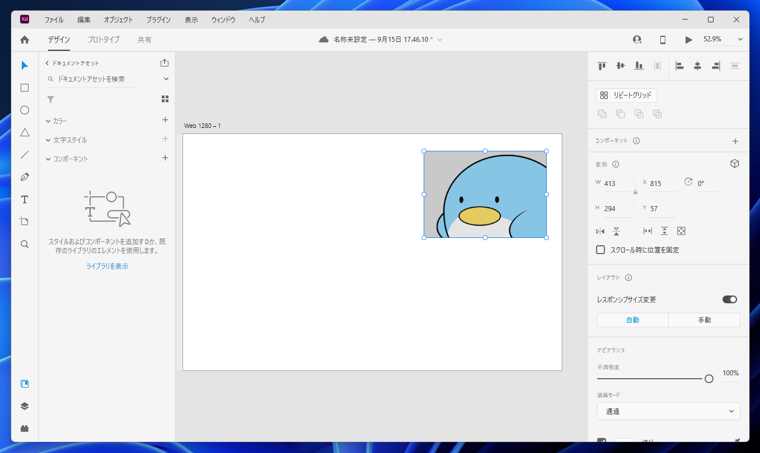This screenshot has height=453, width=760.
Task: Select the Text tool
Action: pyautogui.click(x=25, y=199)
